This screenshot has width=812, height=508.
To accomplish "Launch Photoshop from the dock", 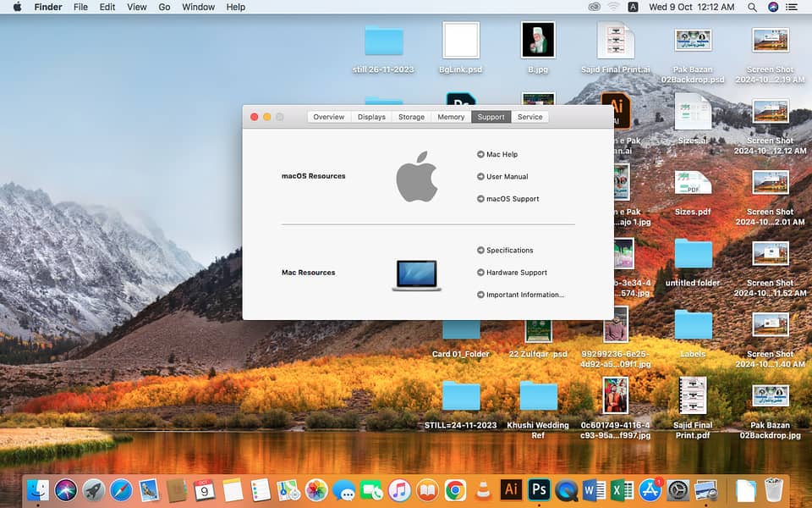I will 539,489.
